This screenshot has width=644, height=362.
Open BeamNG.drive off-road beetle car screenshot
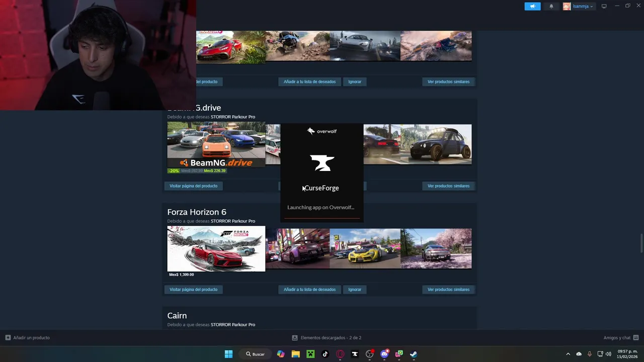[x=436, y=144]
